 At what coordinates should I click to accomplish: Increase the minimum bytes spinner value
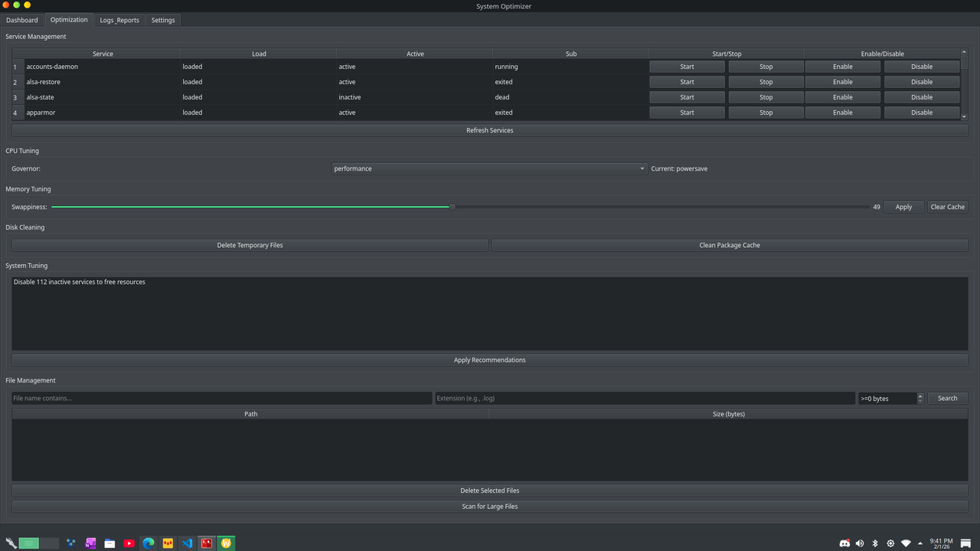pos(920,396)
